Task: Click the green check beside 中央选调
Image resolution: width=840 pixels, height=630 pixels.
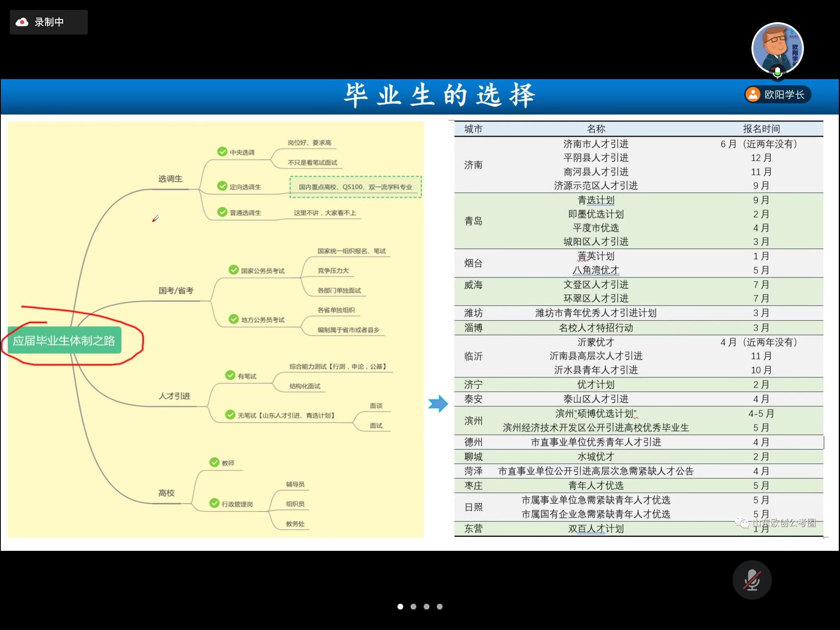Action: [x=222, y=152]
